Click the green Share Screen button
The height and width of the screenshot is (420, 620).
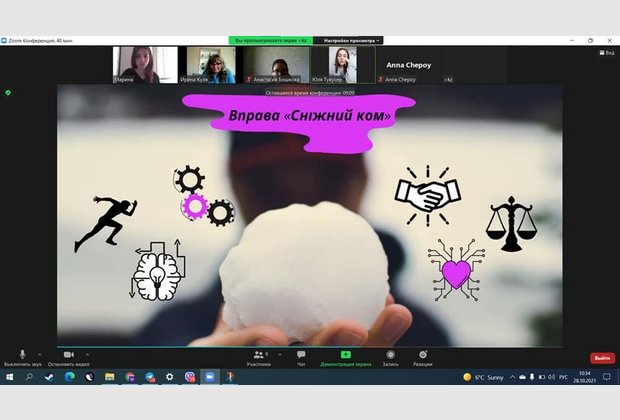click(346, 357)
